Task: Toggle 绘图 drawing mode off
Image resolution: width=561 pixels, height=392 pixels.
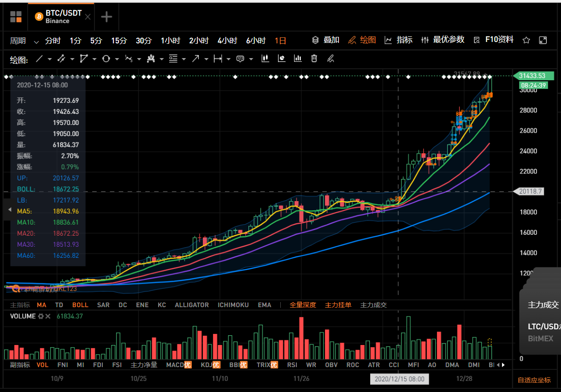Action: pyautogui.click(x=367, y=40)
